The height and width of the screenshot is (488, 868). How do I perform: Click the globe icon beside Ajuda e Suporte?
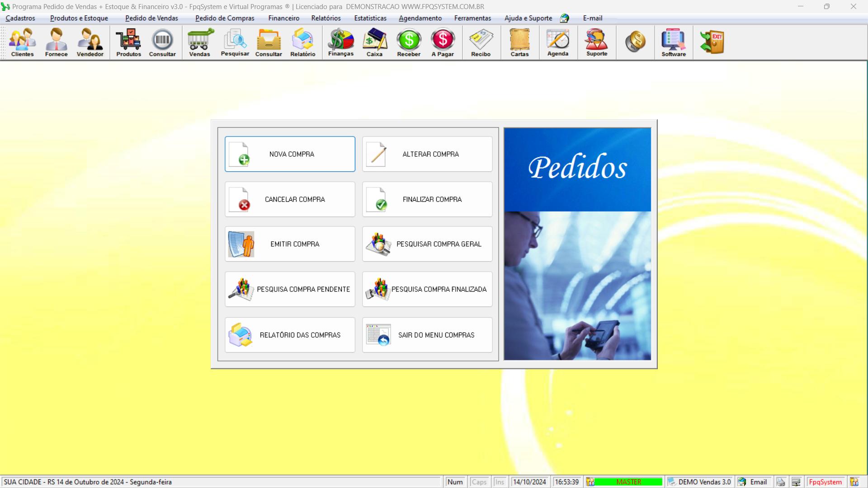[564, 18]
